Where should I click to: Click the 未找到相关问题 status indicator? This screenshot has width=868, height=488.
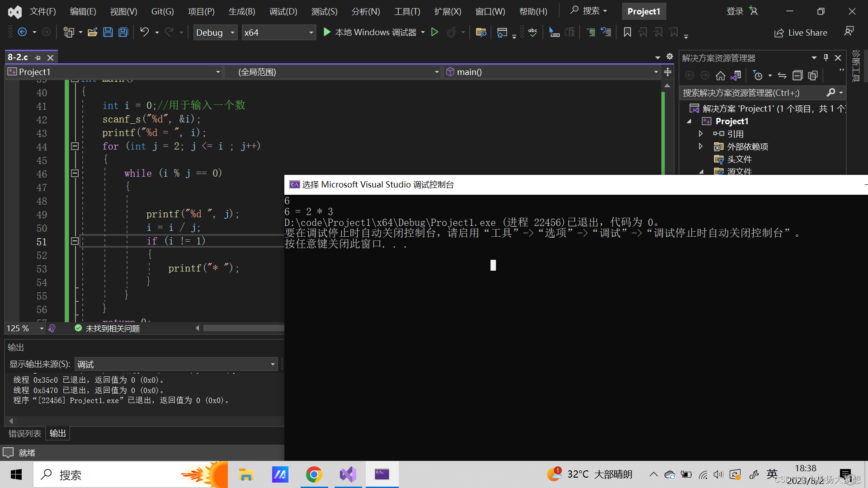(107, 328)
